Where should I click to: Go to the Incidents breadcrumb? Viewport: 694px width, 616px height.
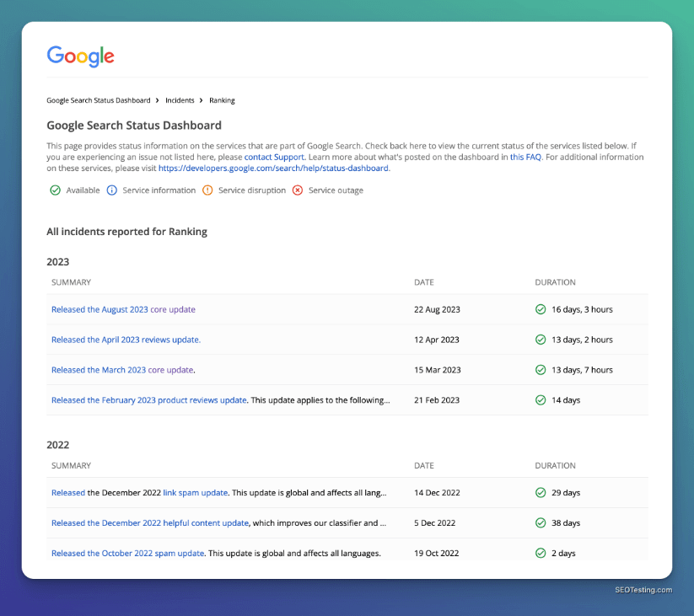click(180, 100)
